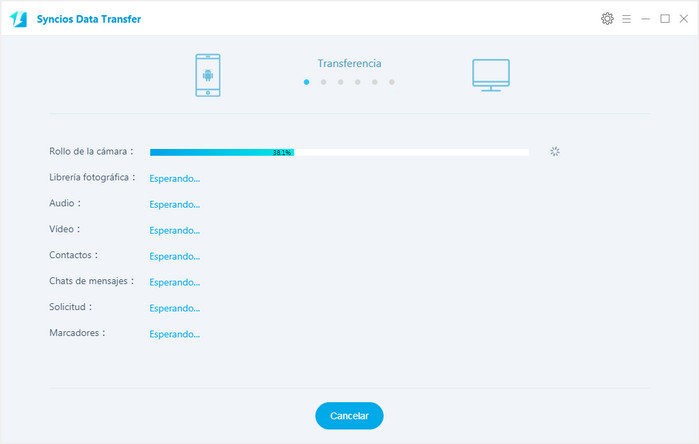Click the computer monitor destination icon
The image size is (699, 444).
tap(490, 75)
